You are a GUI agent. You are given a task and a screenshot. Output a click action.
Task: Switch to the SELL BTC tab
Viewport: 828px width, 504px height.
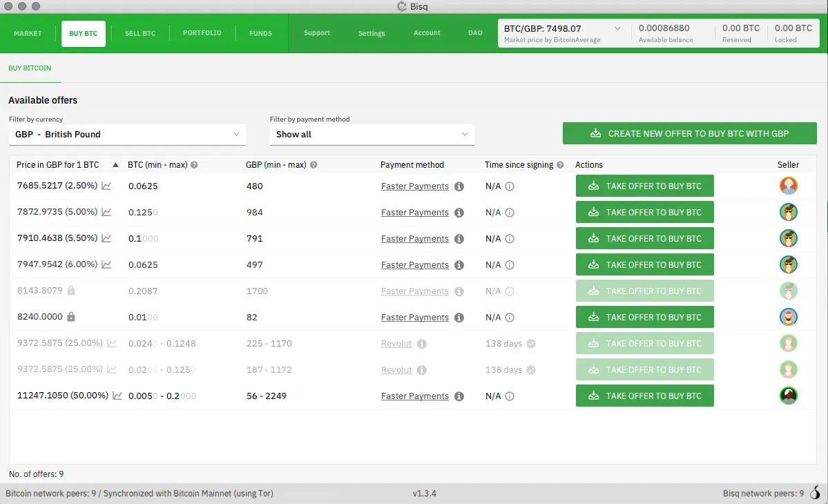[x=140, y=33]
